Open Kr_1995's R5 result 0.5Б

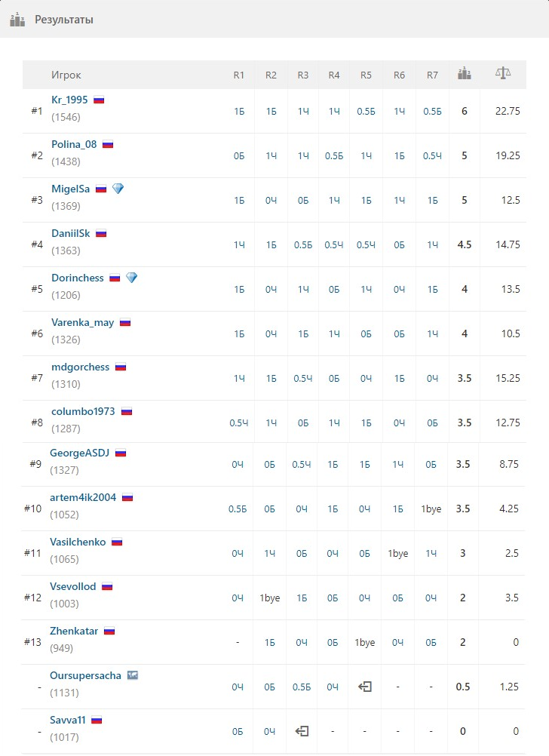point(366,112)
